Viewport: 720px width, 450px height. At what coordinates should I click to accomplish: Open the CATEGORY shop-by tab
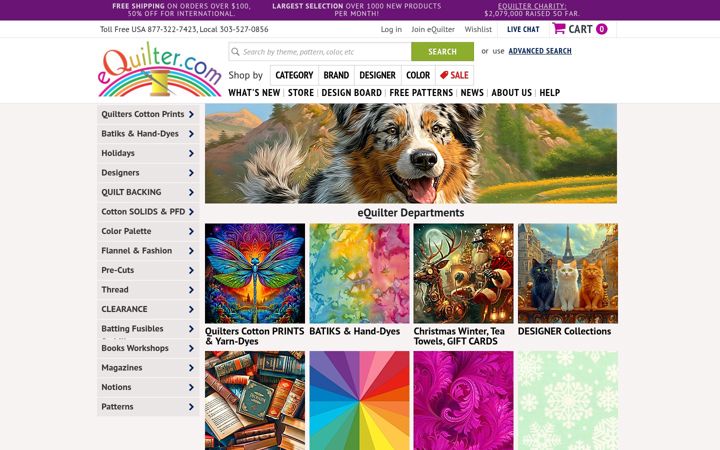(294, 75)
